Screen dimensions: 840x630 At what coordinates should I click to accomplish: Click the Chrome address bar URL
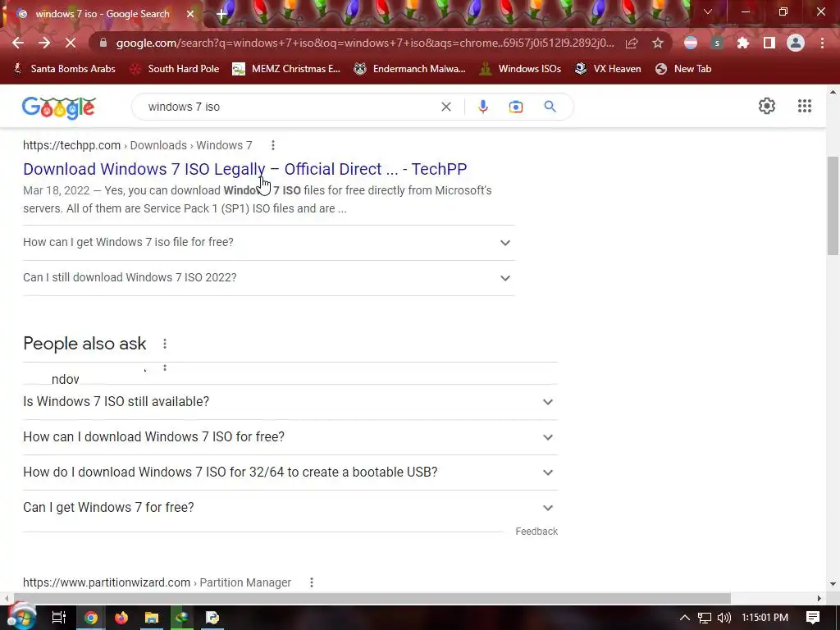pyautogui.click(x=364, y=43)
